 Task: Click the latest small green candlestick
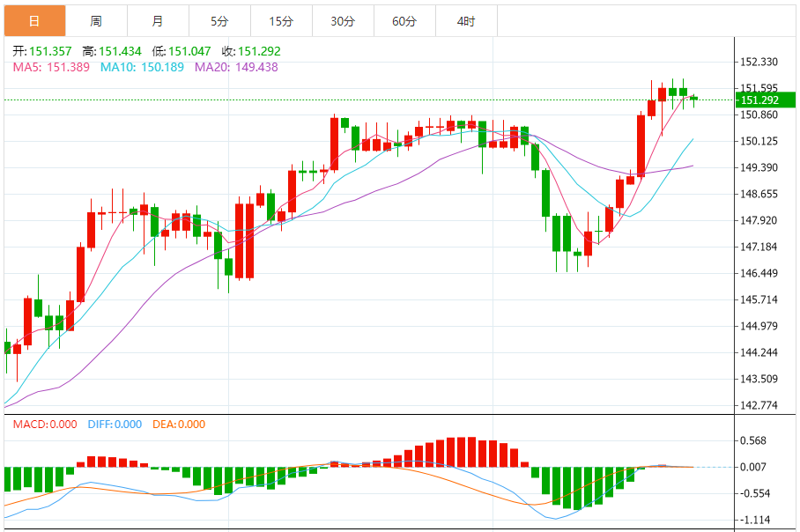694,99
